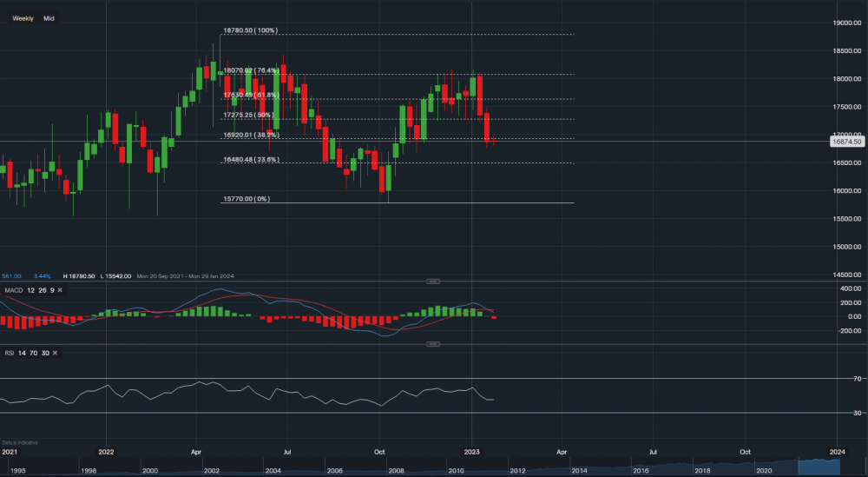This screenshot has height=477, width=868.
Task: Grab the resize handle above the MACD panel
Action: click(x=433, y=282)
